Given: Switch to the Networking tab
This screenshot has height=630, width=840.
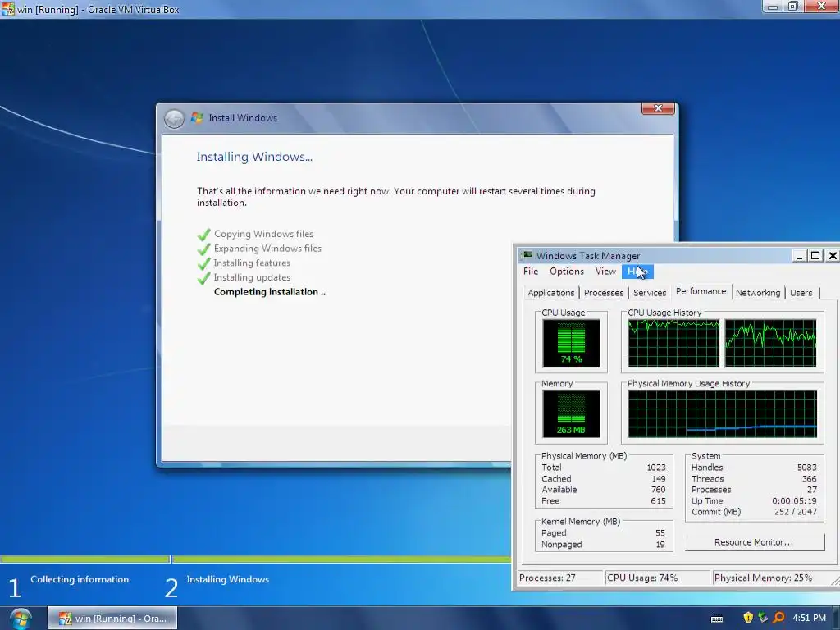Looking at the screenshot, I should point(758,293).
